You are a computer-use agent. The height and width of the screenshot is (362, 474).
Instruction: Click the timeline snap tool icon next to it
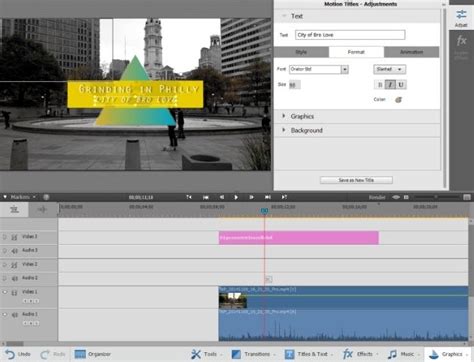(x=42, y=209)
